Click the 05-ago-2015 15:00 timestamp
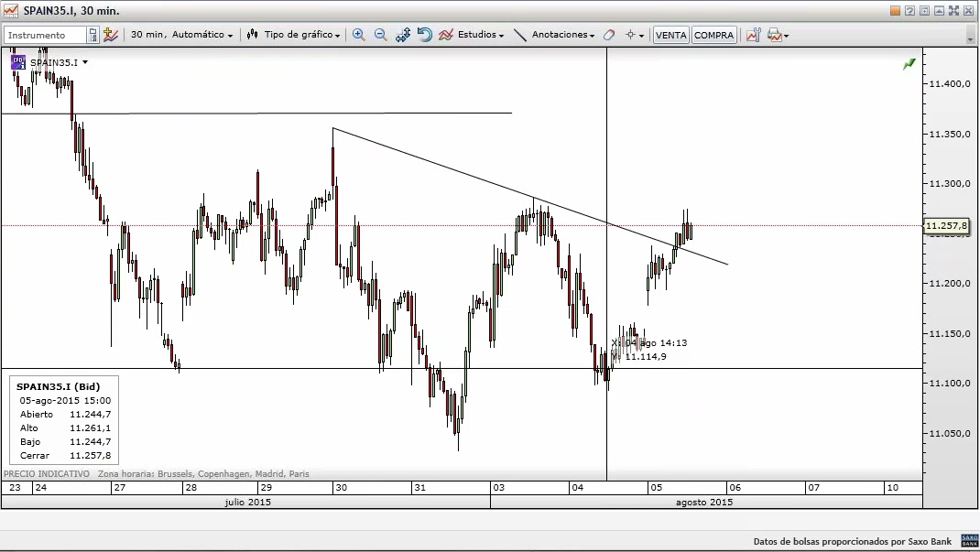This screenshot has height=552, width=980. click(x=65, y=400)
